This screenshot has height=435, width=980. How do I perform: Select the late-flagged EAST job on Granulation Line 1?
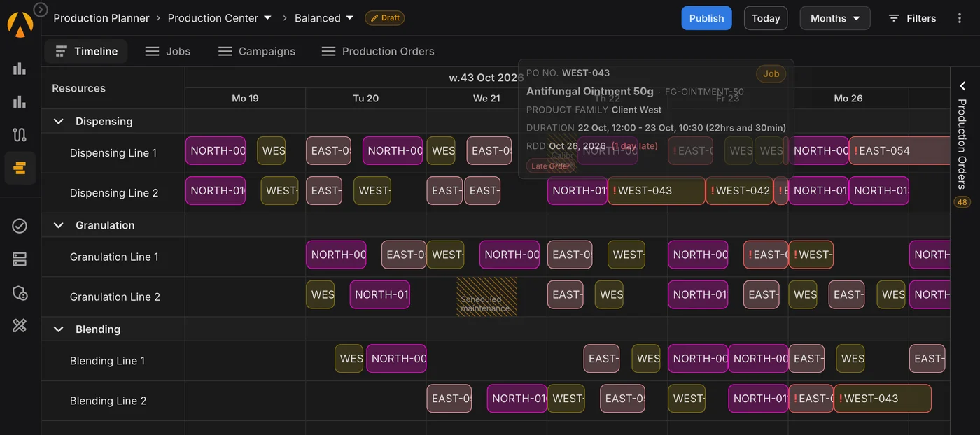click(x=766, y=255)
